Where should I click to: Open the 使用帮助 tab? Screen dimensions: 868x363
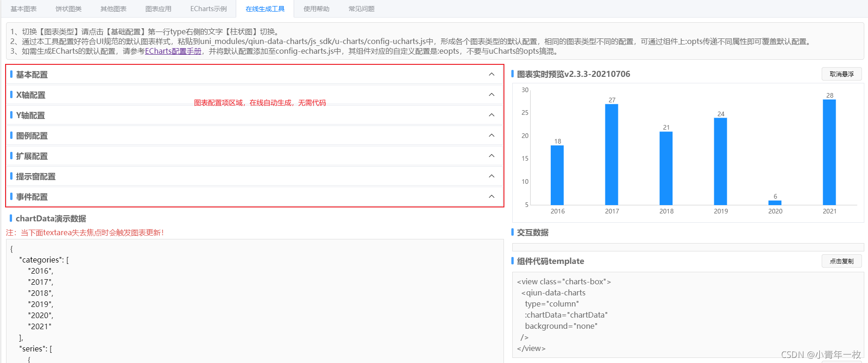pos(316,9)
